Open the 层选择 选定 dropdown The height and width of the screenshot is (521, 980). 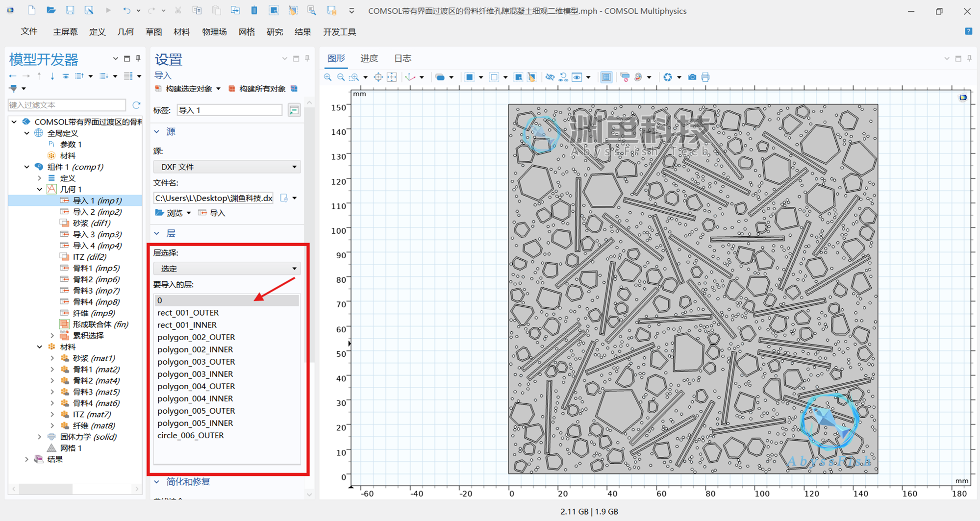click(x=227, y=269)
